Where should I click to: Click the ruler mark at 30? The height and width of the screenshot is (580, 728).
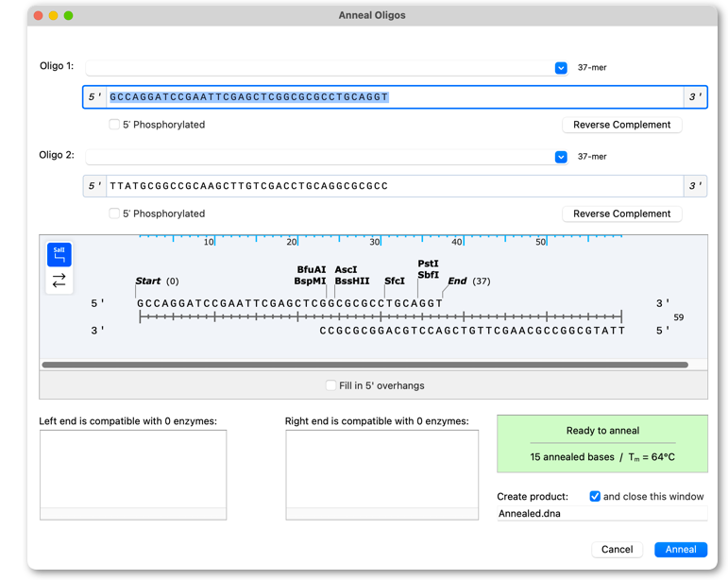click(375, 242)
